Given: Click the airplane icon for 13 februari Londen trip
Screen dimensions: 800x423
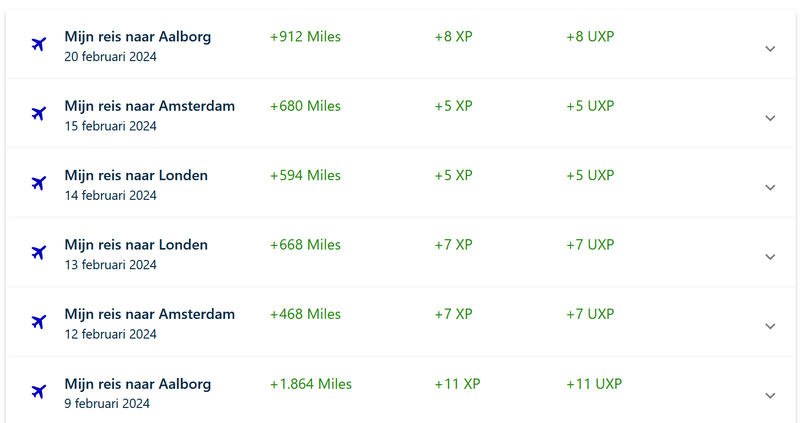Looking at the screenshot, I should point(39,252).
